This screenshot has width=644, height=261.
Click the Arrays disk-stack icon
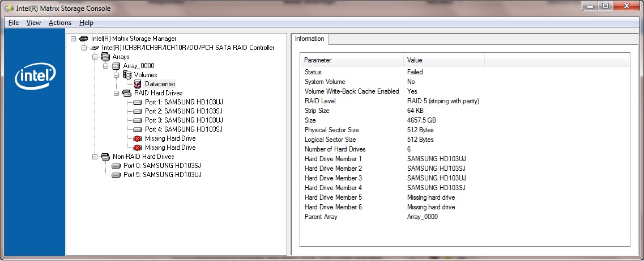click(105, 57)
